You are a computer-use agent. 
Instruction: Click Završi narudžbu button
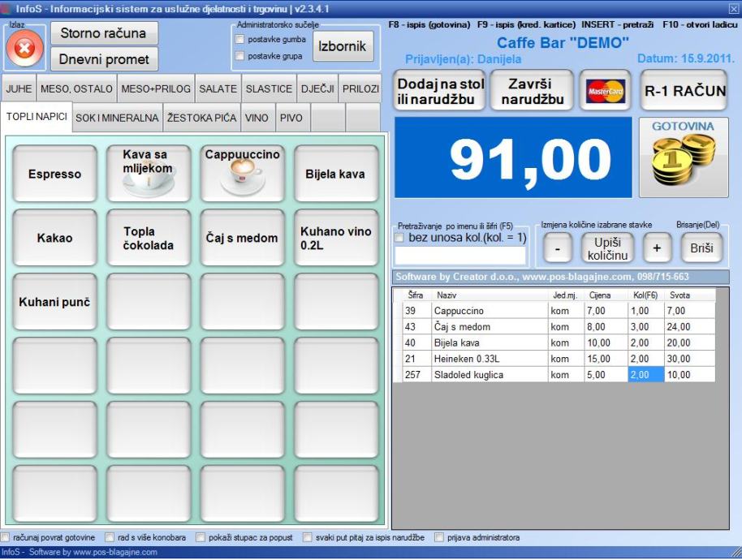pos(532,90)
